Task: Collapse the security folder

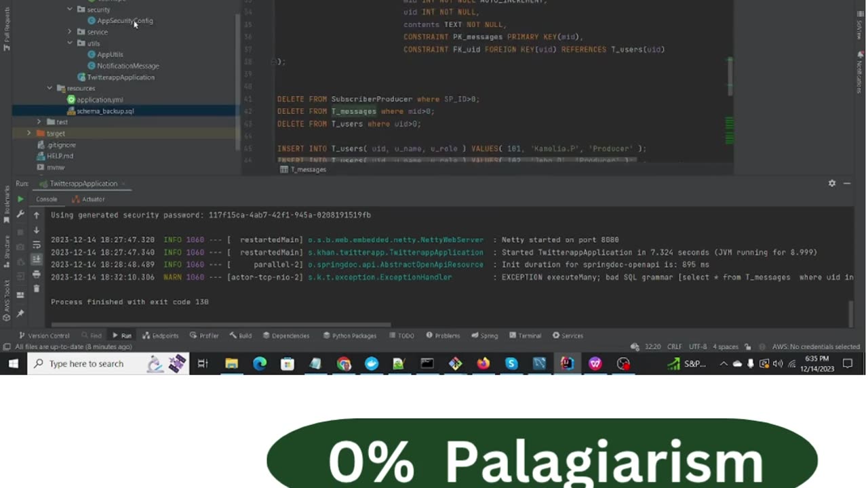Action: [70, 9]
